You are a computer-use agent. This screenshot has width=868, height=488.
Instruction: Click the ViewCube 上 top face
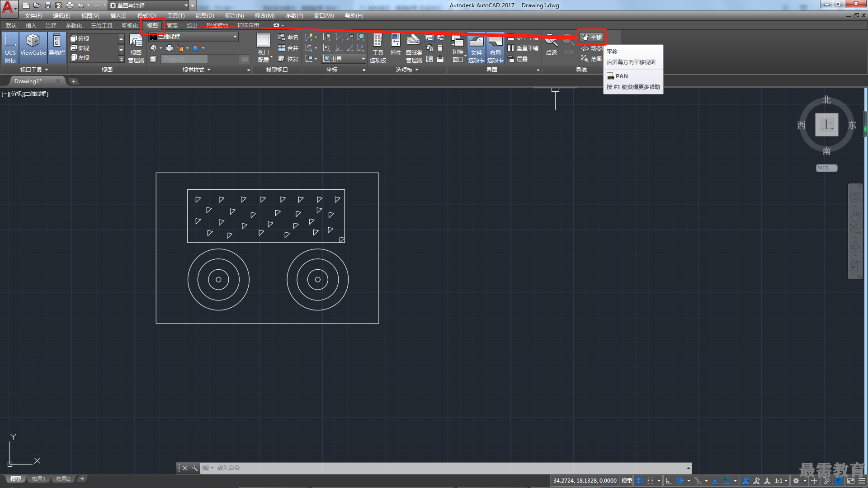tap(826, 125)
